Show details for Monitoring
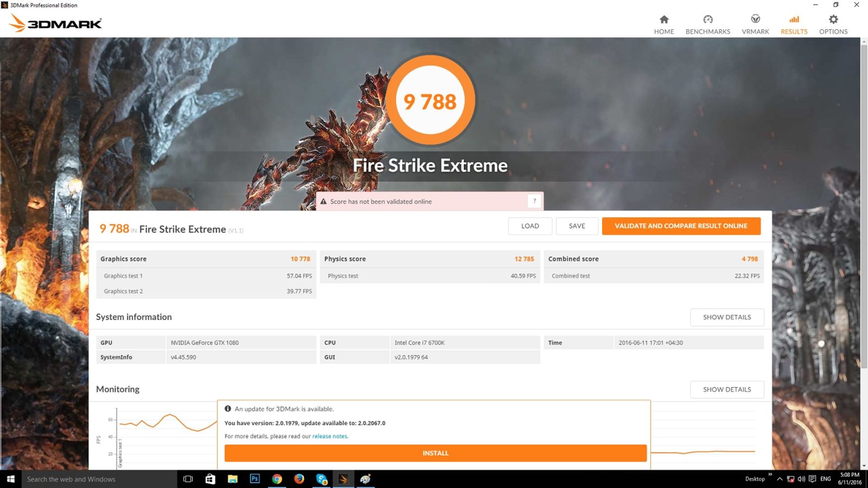Image resolution: width=868 pixels, height=488 pixels. 727,389
